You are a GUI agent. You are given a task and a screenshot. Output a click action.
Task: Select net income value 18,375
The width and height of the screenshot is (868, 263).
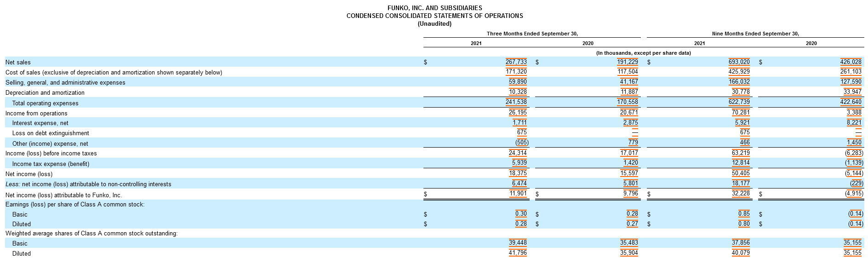point(517,174)
